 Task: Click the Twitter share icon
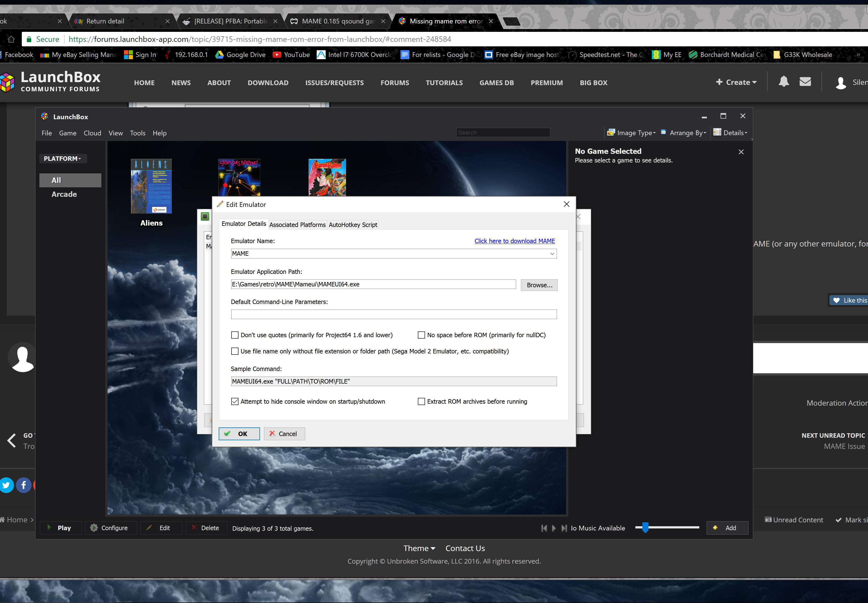coord(6,485)
